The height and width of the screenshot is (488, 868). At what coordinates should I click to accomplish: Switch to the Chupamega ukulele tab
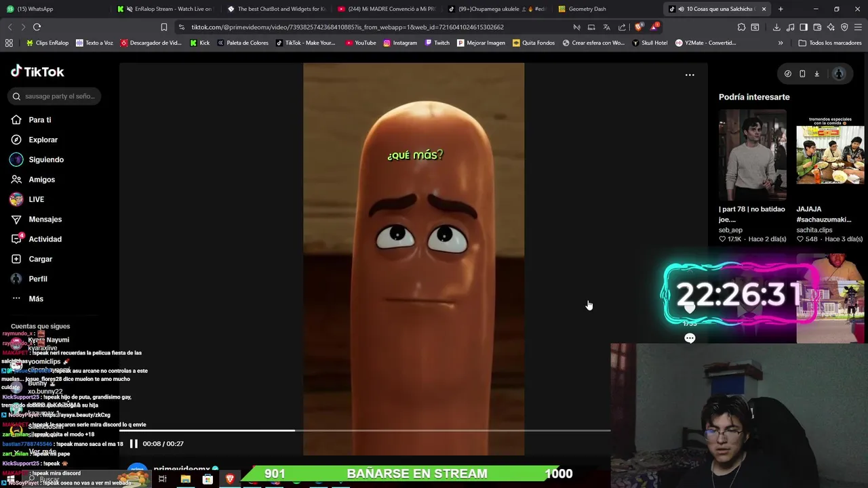497,9
